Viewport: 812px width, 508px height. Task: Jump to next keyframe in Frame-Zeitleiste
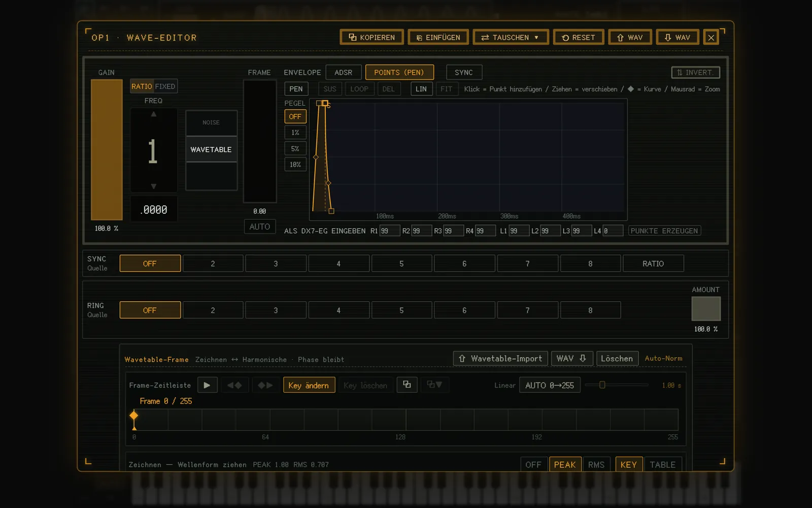click(265, 385)
